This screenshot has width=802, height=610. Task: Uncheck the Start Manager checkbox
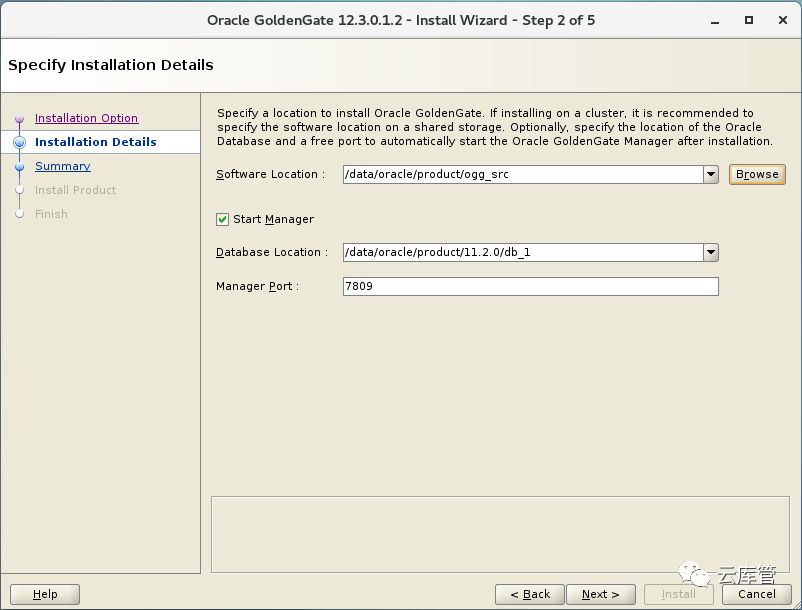coord(222,219)
